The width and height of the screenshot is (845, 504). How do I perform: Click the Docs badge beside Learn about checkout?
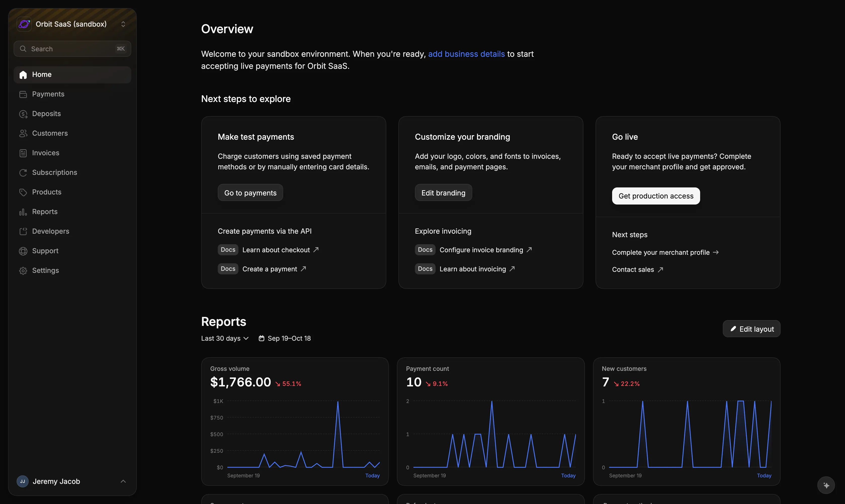(228, 250)
